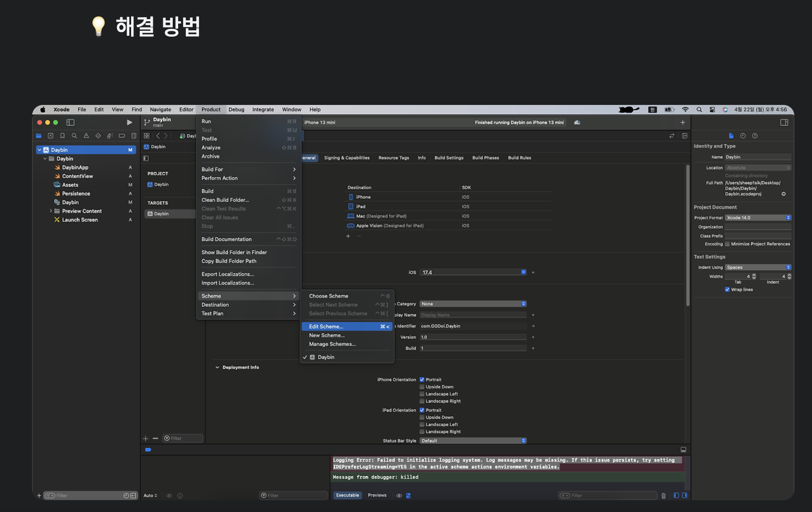Click the reveal full path arrow icon
The image size is (812, 512).
coord(784,194)
